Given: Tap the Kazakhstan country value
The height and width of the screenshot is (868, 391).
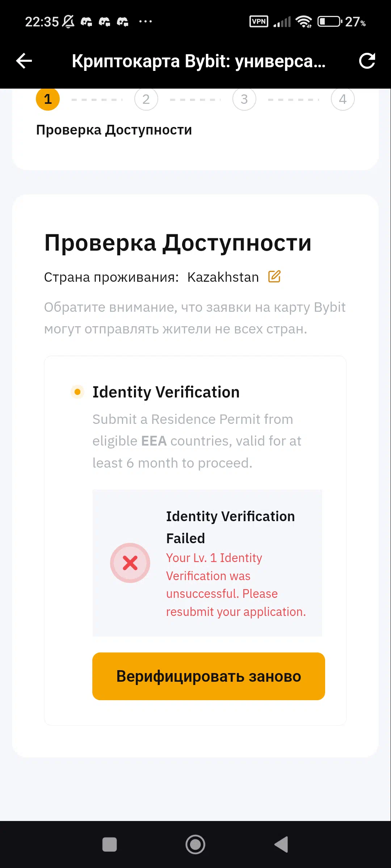Looking at the screenshot, I should pyautogui.click(x=223, y=277).
